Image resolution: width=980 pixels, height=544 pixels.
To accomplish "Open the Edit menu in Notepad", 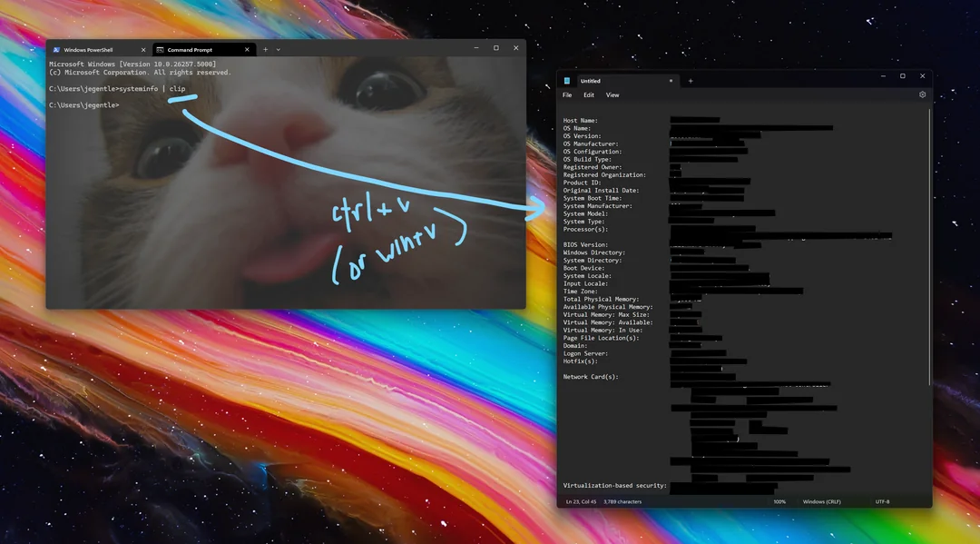I will 588,94.
